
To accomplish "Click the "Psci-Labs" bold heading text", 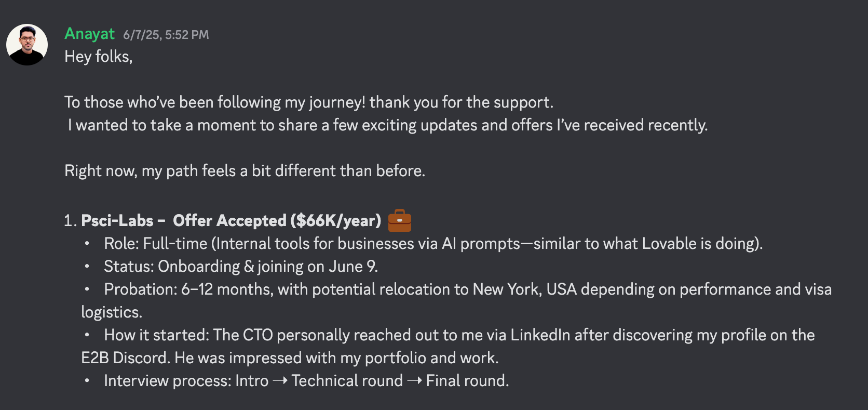I will pos(117,221).
